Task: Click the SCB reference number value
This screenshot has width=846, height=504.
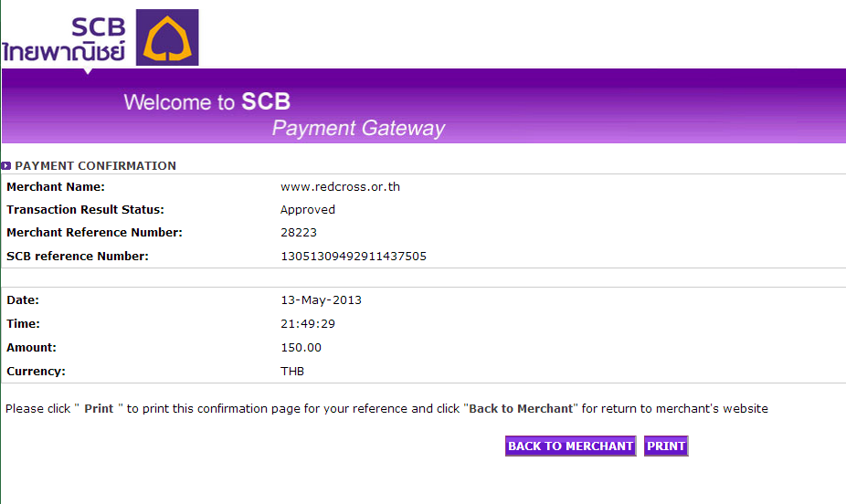Action: pyautogui.click(x=354, y=257)
